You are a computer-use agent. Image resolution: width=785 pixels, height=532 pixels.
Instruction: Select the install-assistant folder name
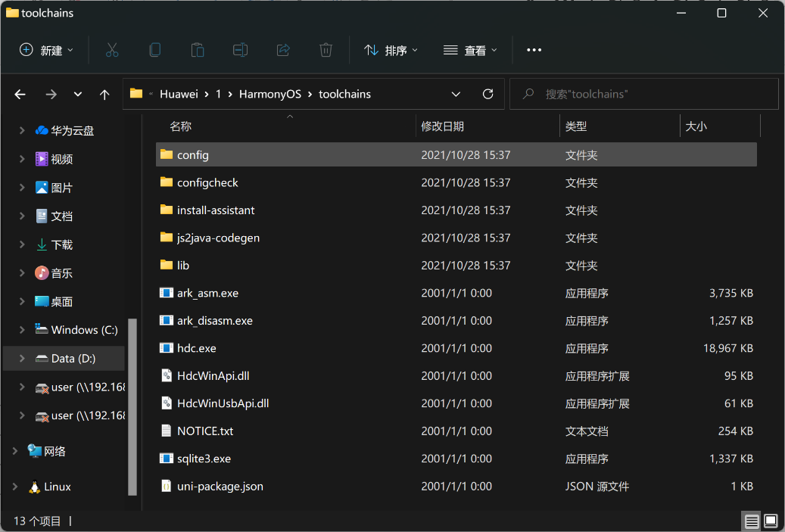pyautogui.click(x=216, y=210)
